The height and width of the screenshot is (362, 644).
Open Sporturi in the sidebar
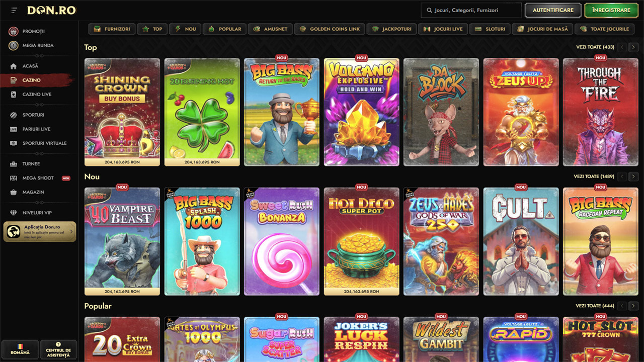point(33,115)
